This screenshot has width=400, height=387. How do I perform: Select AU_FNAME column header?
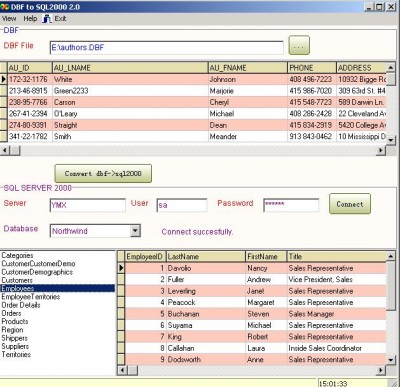point(248,68)
